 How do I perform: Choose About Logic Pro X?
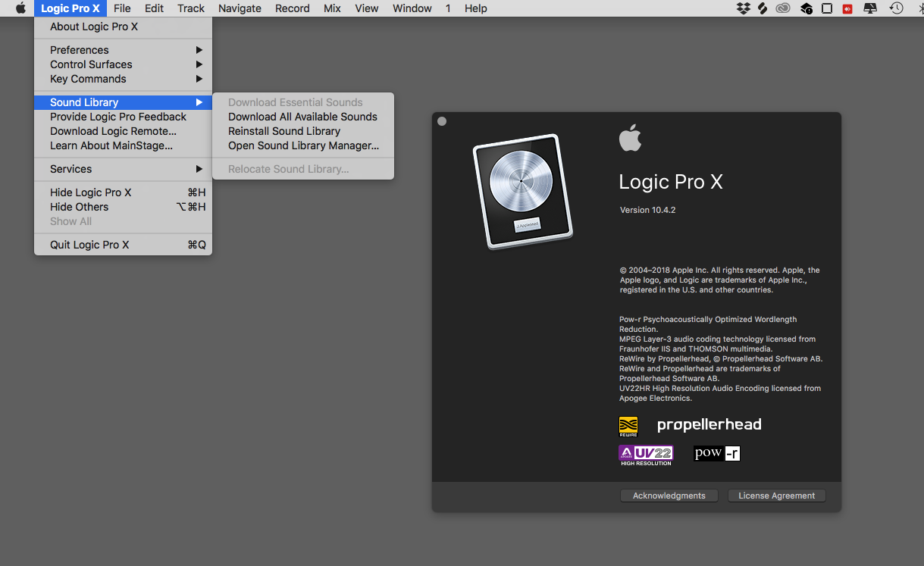[123, 27]
